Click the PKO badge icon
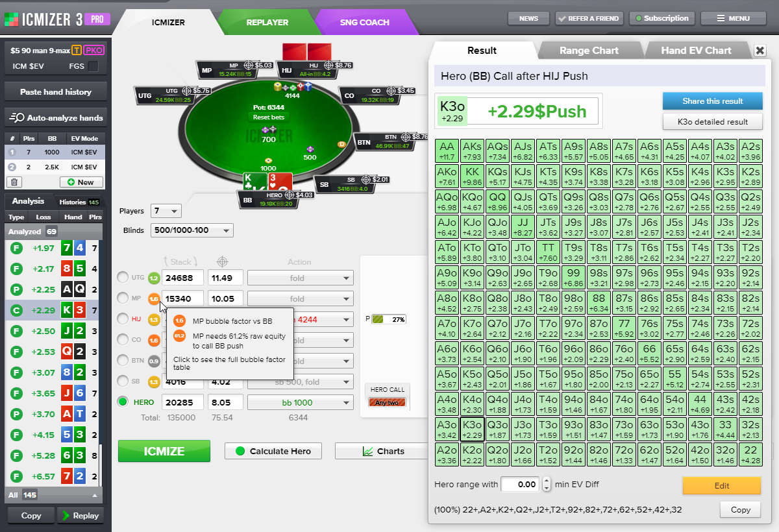This screenshot has width=779, height=532. coord(95,51)
